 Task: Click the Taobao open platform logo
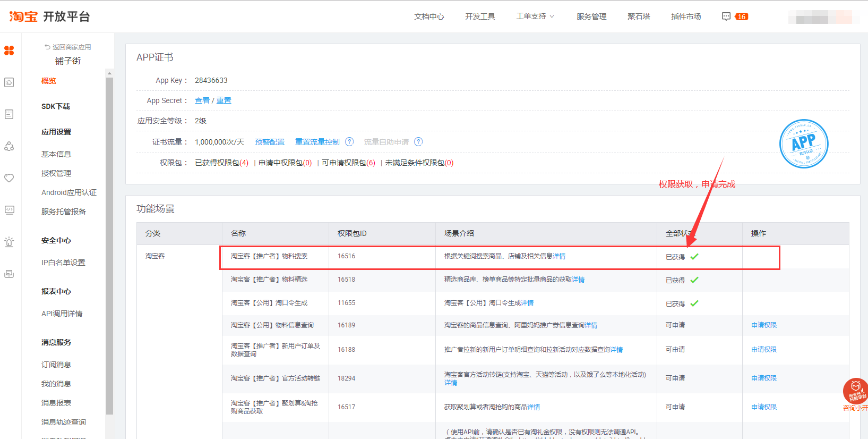click(x=49, y=16)
